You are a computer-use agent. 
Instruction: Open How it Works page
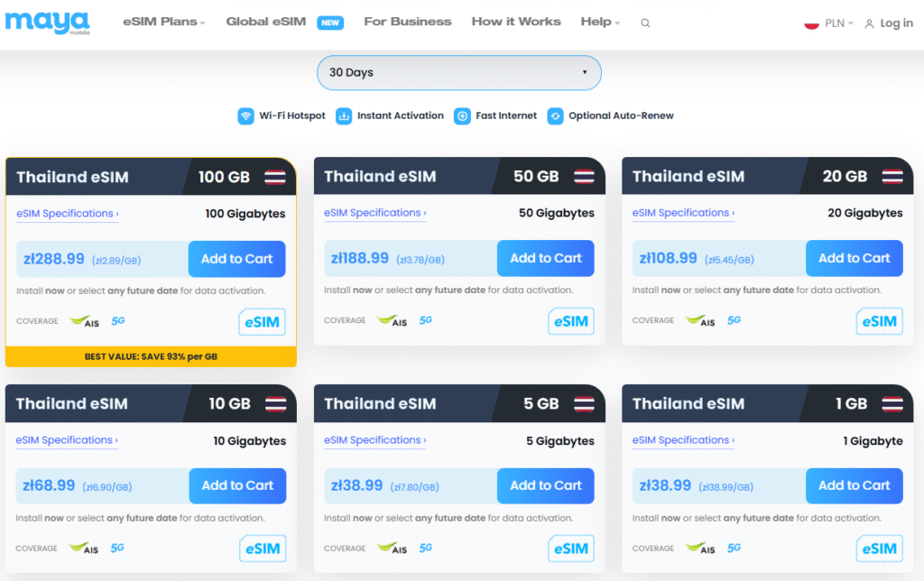[516, 22]
